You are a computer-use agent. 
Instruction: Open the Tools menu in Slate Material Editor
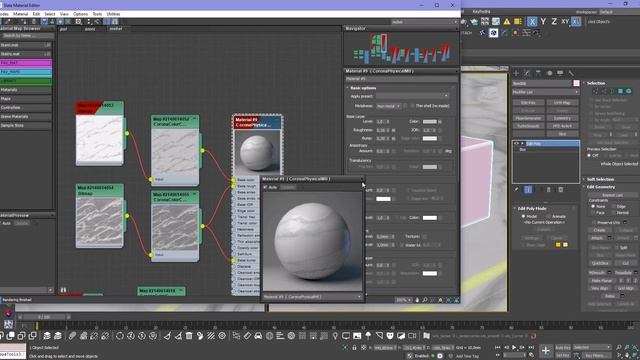(97, 14)
